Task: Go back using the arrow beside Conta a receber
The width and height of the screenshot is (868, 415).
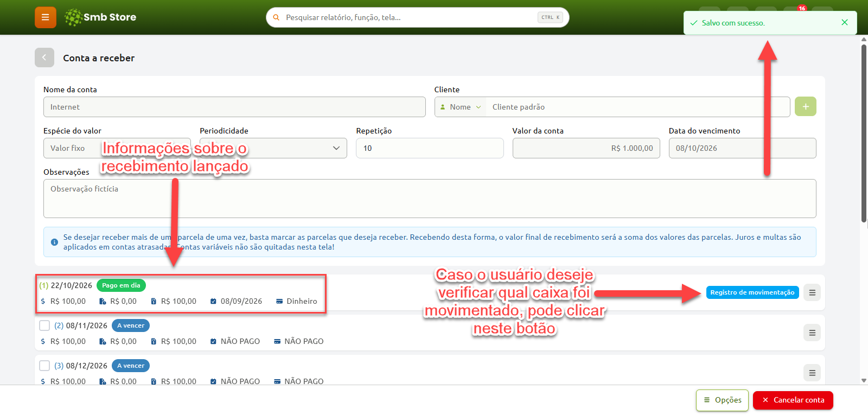Action: click(x=44, y=58)
